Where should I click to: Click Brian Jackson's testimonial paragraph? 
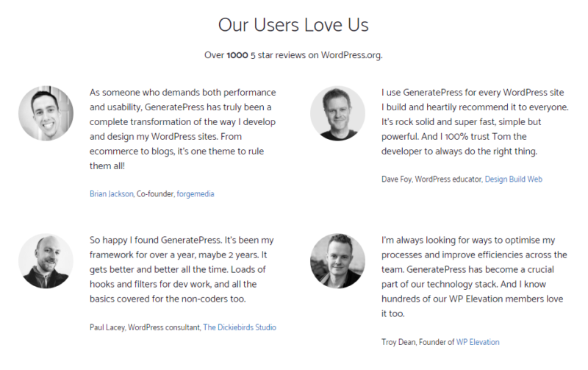(182, 129)
